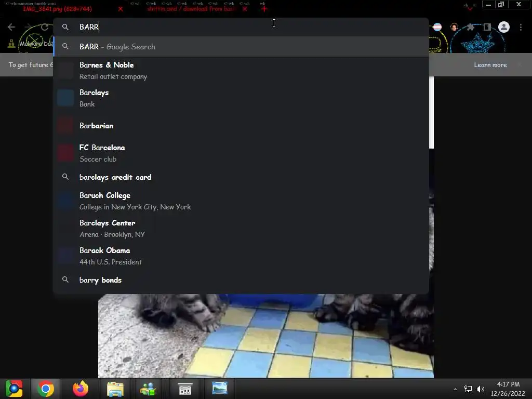This screenshot has height=399, width=532.
Task: Click the network tray icon
Action: point(468,389)
